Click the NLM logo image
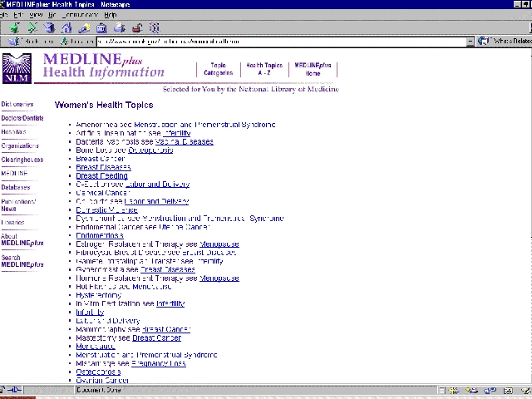Viewport: 532px width, 399px height. [17, 68]
